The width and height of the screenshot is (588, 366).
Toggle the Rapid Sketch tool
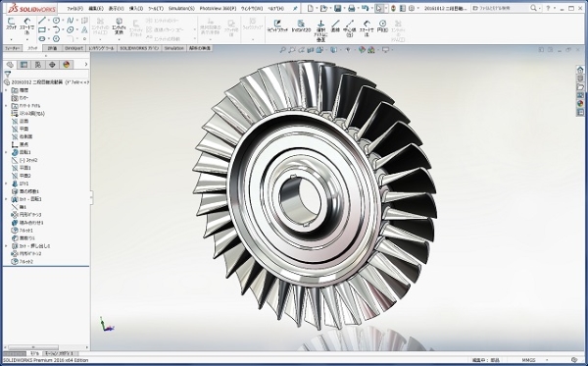point(277,26)
